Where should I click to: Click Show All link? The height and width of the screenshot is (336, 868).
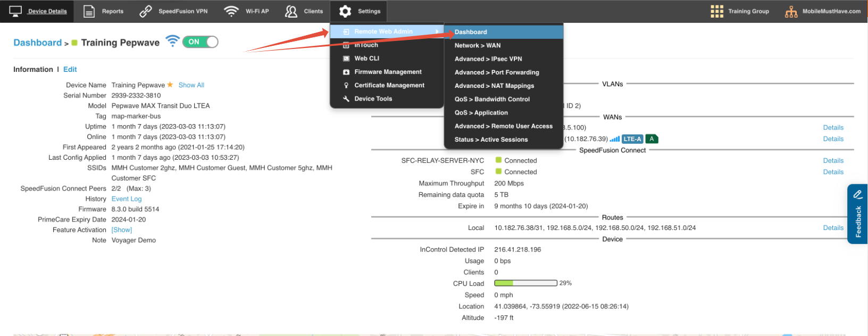point(191,85)
